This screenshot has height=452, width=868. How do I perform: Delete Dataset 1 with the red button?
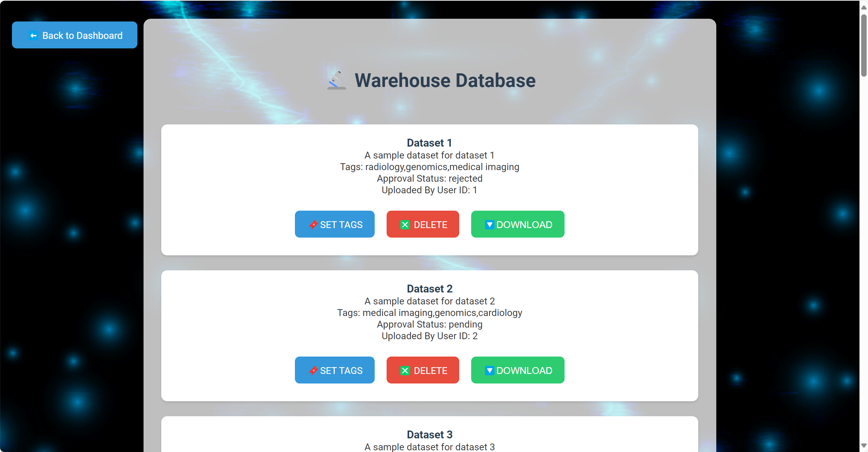(x=423, y=224)
